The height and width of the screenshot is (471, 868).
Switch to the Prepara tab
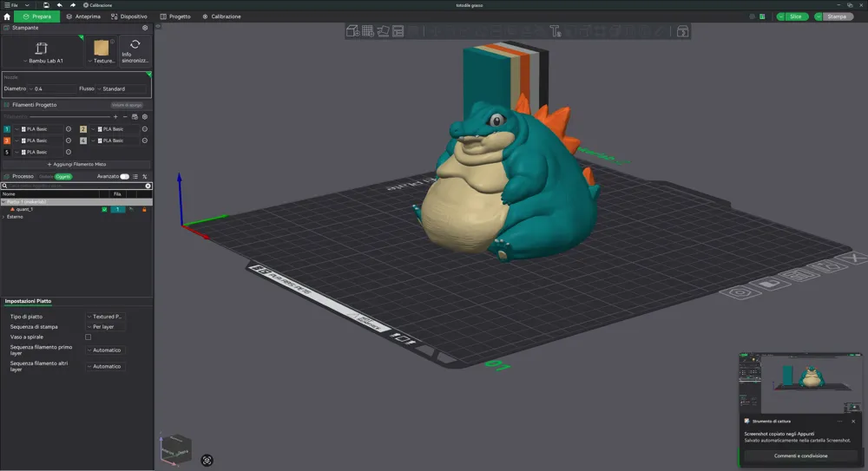tap(37, 16)
